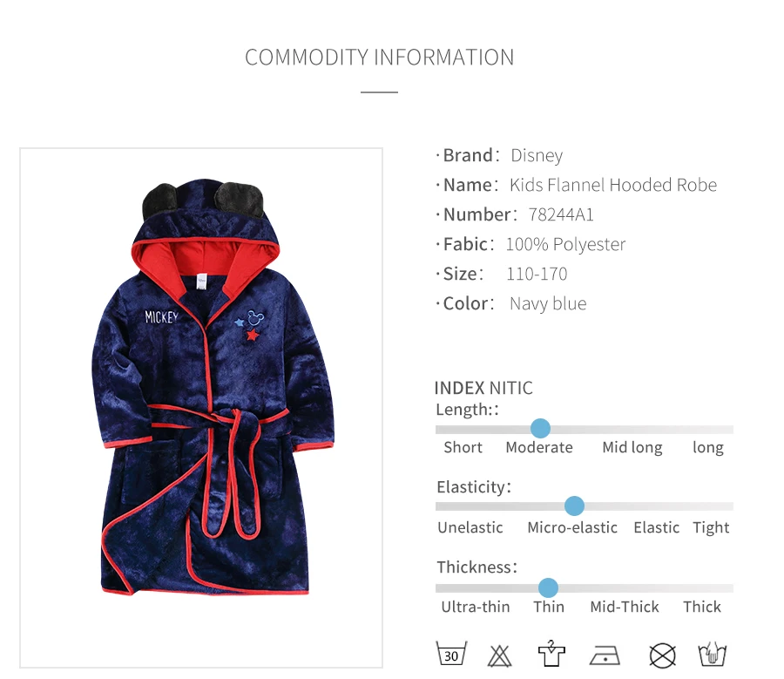Click the Length slider blue handle

[x=540, y=428]
